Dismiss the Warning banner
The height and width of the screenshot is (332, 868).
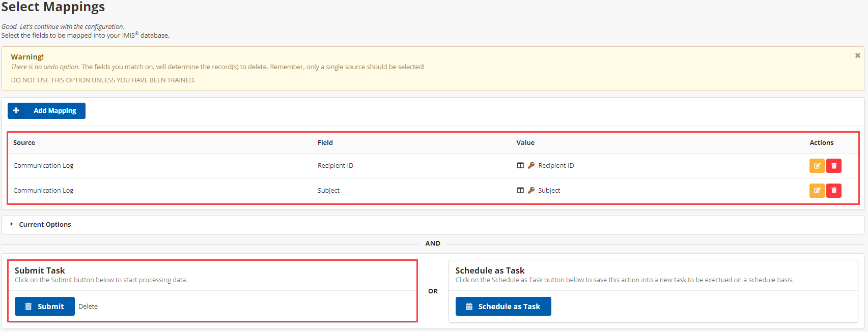tap(857, 55)
